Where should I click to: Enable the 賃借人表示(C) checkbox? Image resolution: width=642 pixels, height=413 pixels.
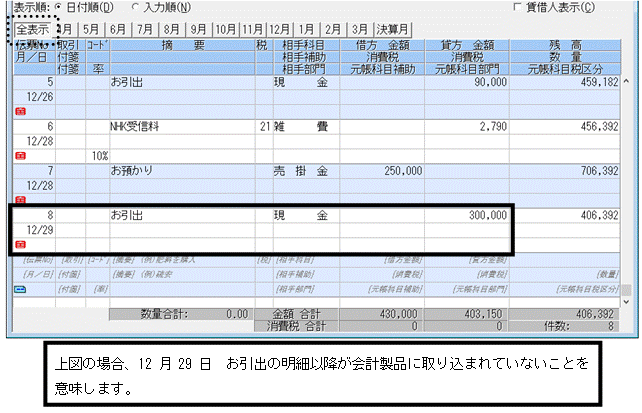pyautogui.click(x=518, y=7)
